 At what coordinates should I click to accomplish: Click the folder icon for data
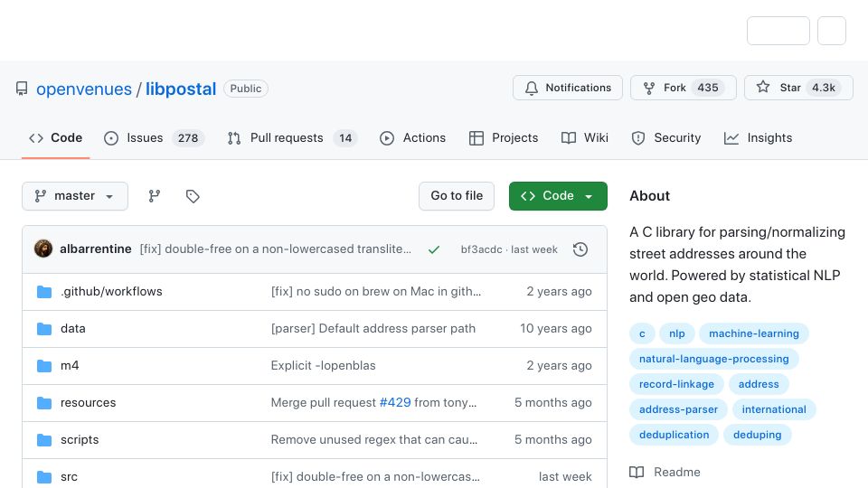click(44, 329)
